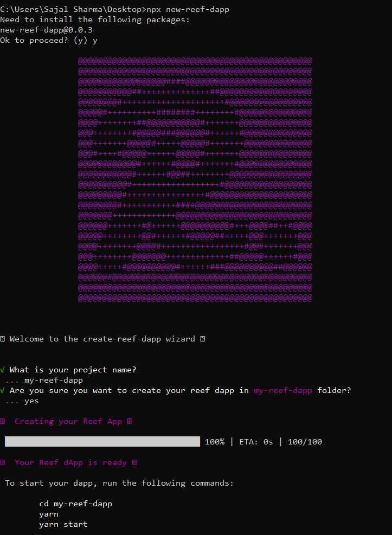The width and height of the screenshot is (392, 535).
Task: Click green checkmark beside folder confirmation question
Action: coord(2,390)
